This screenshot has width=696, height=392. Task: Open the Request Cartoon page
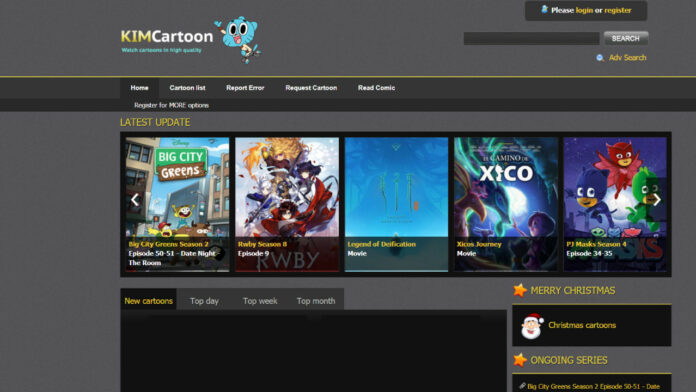(x=311, y=88)
